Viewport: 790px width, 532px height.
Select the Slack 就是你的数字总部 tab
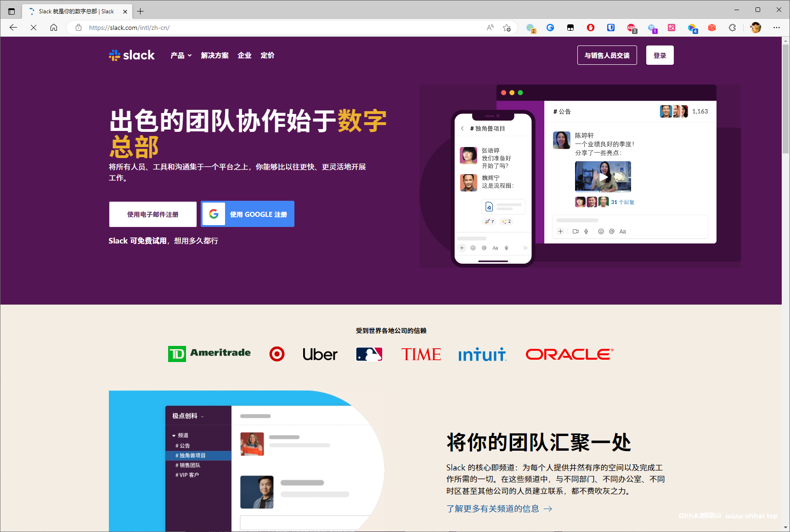tap(77, 11)
